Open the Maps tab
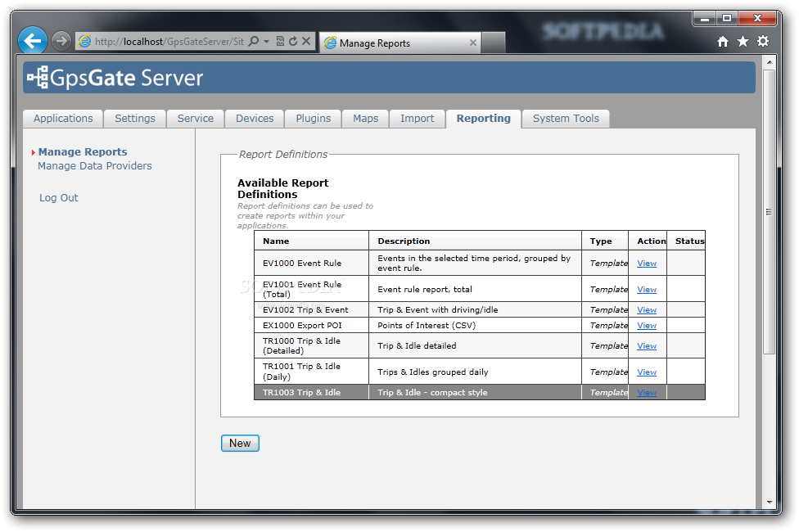Viewport: 799px width, 532px height. (x=366, y=118)
